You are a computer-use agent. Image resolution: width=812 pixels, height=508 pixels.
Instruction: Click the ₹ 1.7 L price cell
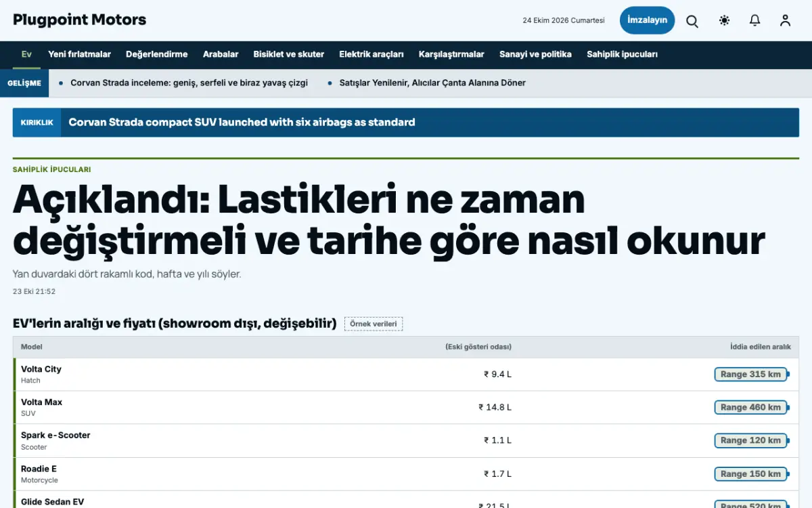point(497,474)
